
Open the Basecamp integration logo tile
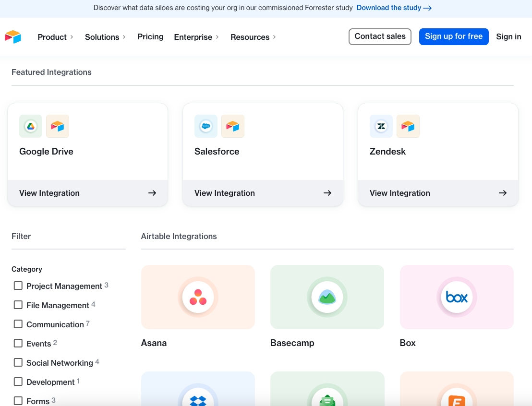[x=327, y=297]
